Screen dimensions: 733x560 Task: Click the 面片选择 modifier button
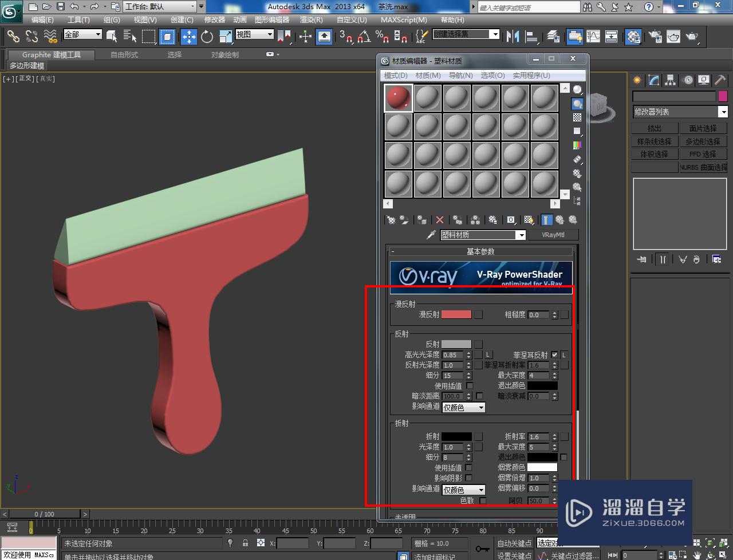703,129
